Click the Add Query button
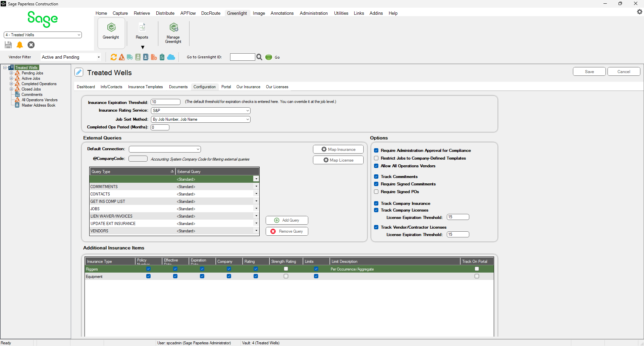Image resolution: width=644 pixels, height=346 pixels. (287, 220)
